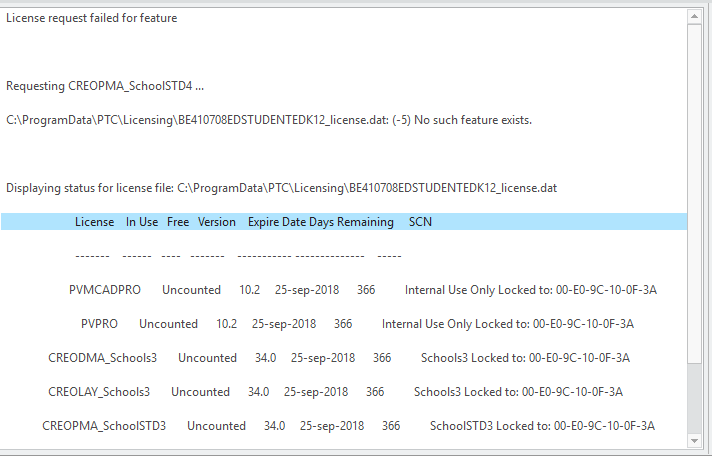712x459 pixels.
Task: Click the PVPRO license row
Action: (357, 324)
